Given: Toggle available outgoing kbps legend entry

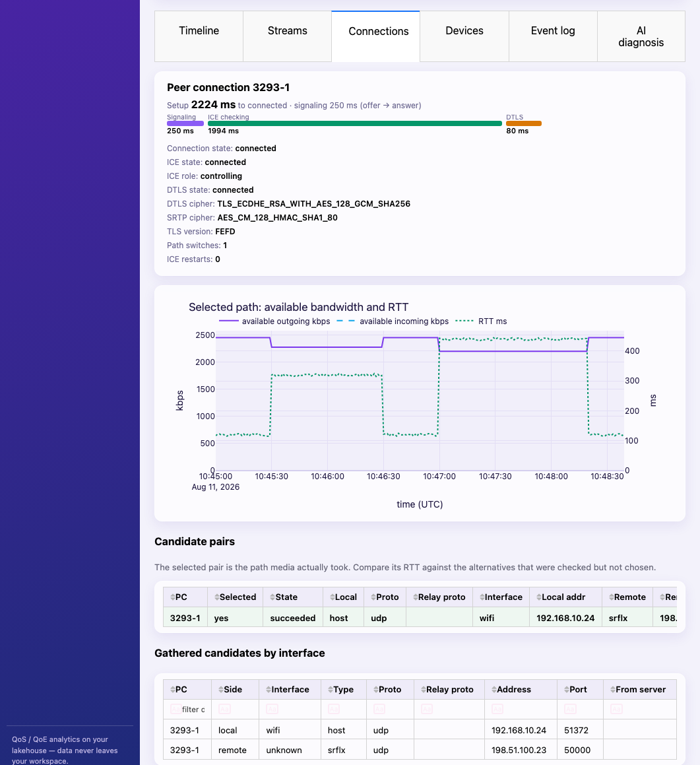Looking at the screenshot, I should click(274, 321).
